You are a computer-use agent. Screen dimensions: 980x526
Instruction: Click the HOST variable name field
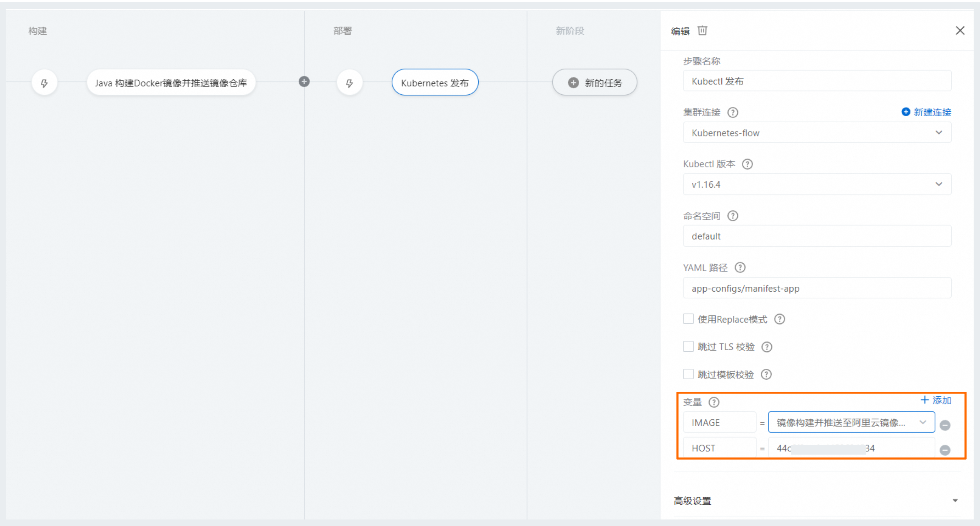pyautogui.click(x=719, y=448)
